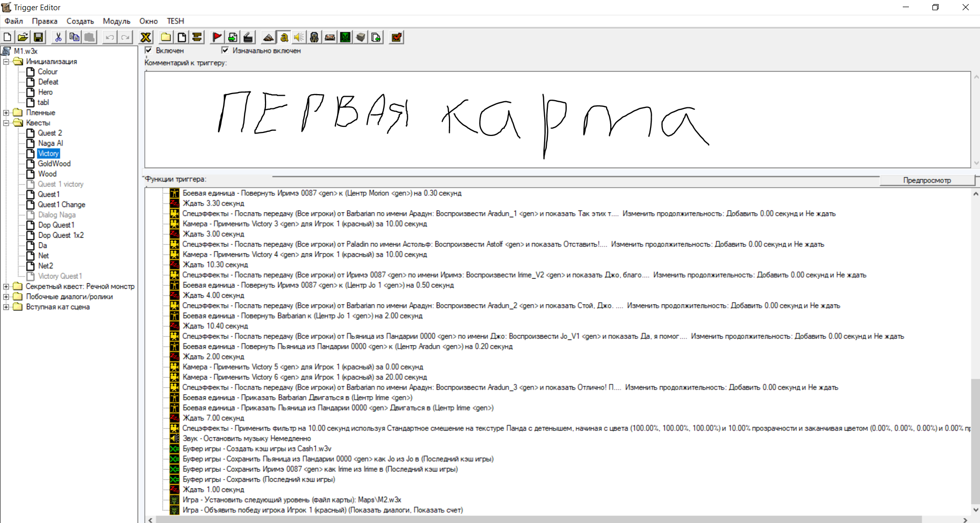
Task: Open the Import Manager toolbar icon
Action: point(376,37)
